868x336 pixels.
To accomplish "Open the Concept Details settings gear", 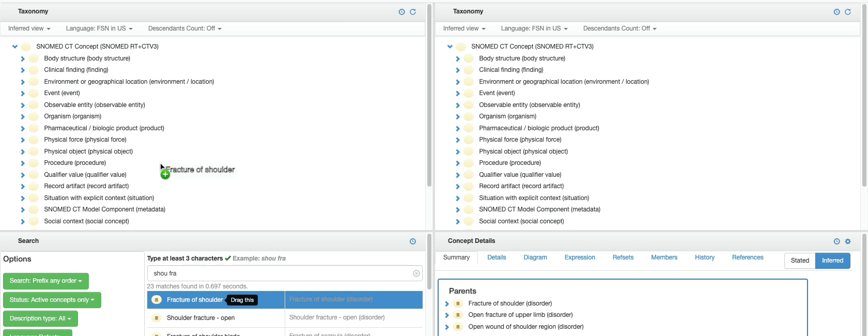I will [848, 241].
